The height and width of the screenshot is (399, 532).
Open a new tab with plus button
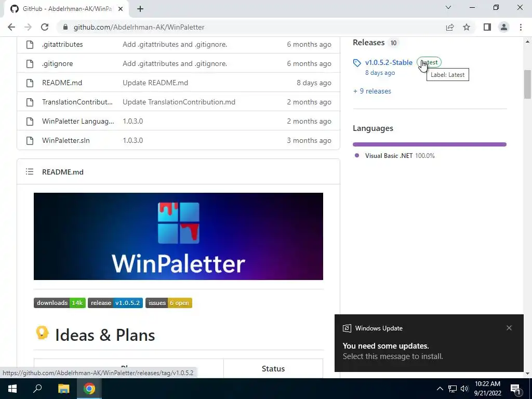pos(140,9)
